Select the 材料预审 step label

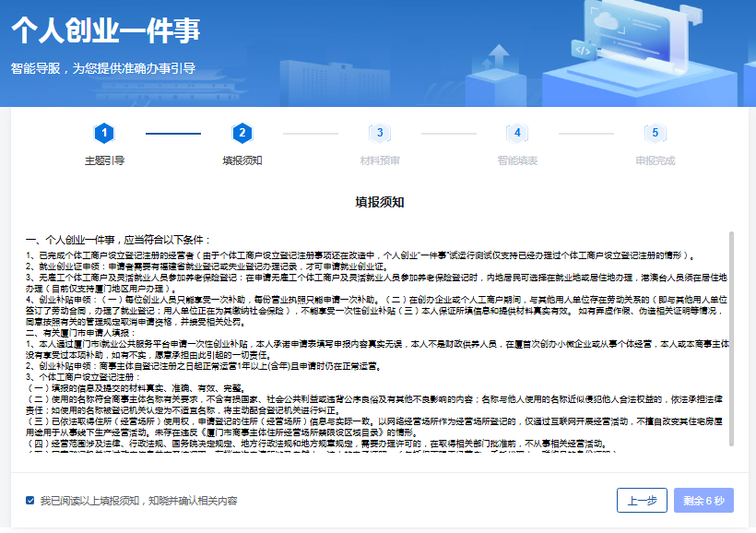[x=380, y=160]
